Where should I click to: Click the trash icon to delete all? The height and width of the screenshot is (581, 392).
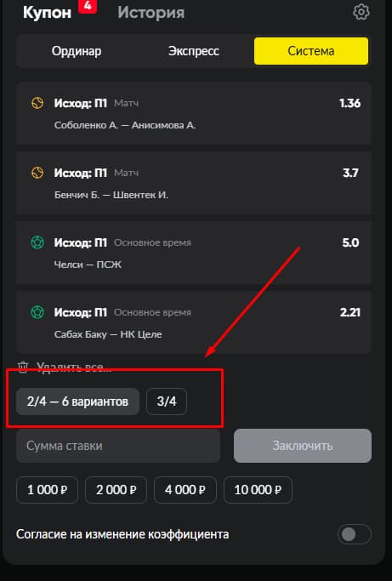coord(23,367)
